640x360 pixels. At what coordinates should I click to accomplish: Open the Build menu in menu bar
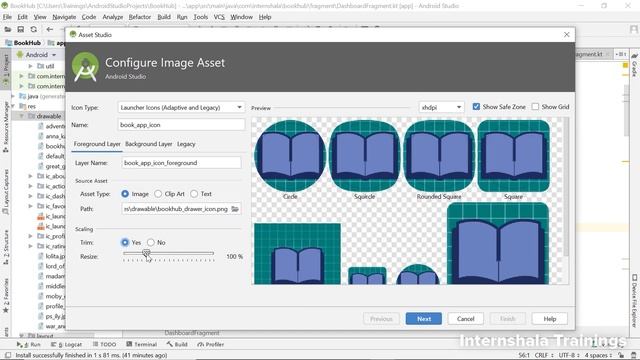[164, 17]
